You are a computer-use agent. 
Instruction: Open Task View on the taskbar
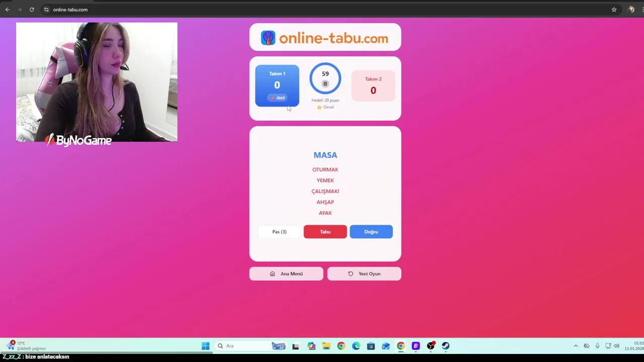click(295, 346)
